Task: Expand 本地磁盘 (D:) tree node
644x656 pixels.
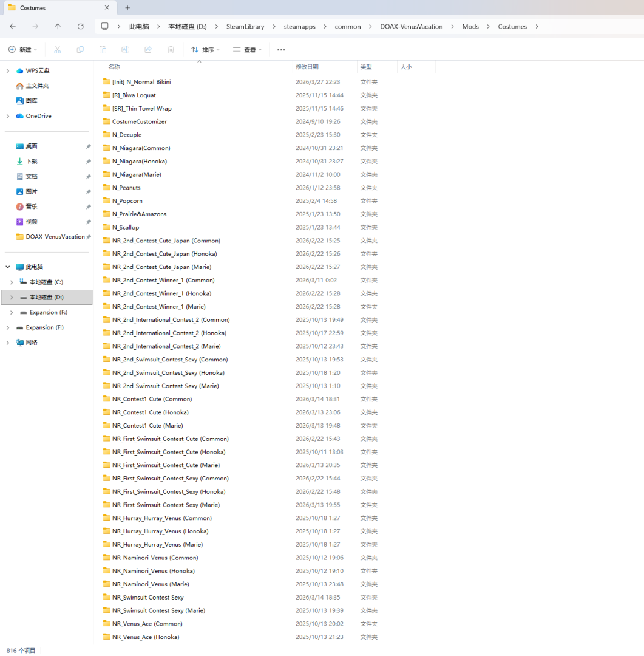Action: (x=12, y=297)
